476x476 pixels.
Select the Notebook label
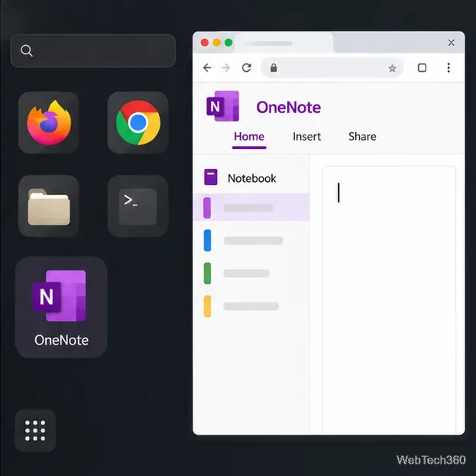click(252, 178)
